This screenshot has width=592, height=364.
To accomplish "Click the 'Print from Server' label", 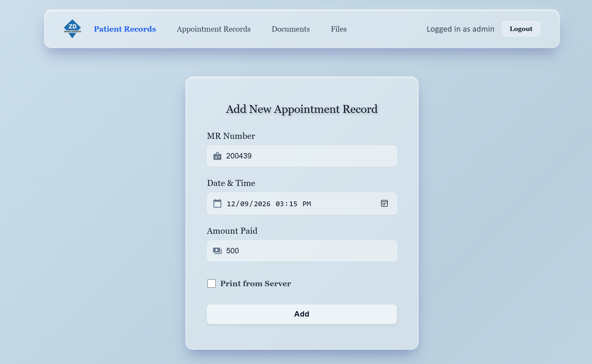I will tap(256, 284).
